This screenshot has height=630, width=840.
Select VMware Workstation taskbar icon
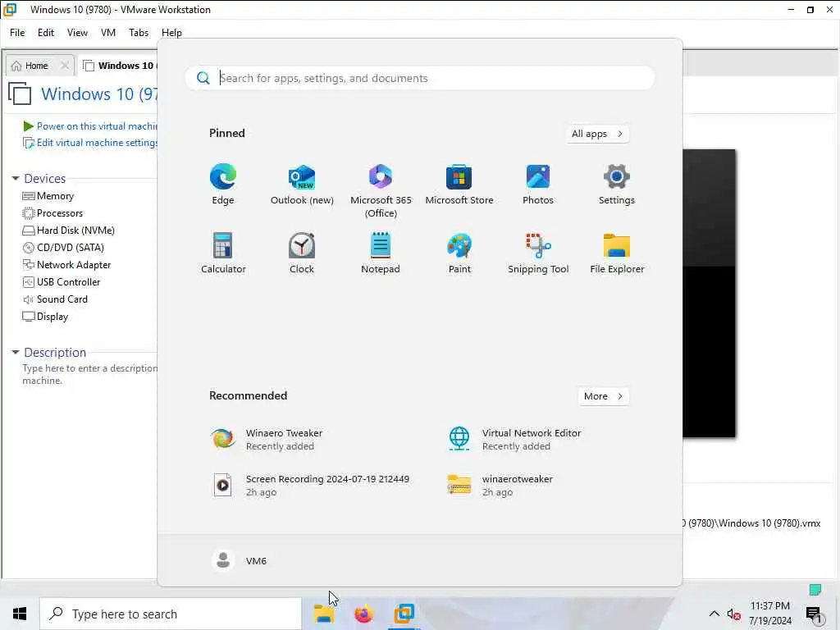point(404,614)
